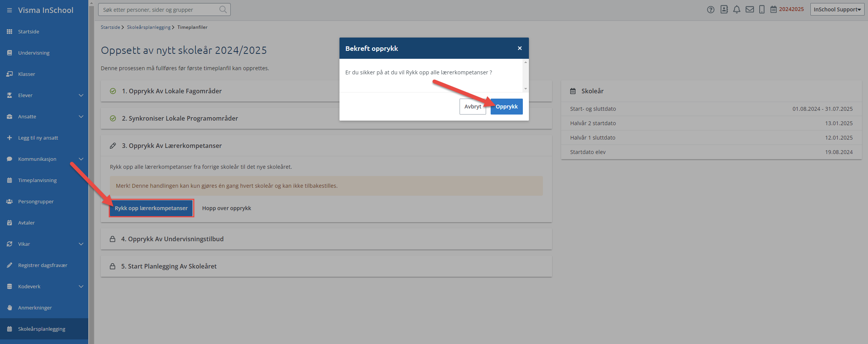Open the contact card icon in header
This screenshot has width=868, height=344.
tap(724, 9)
